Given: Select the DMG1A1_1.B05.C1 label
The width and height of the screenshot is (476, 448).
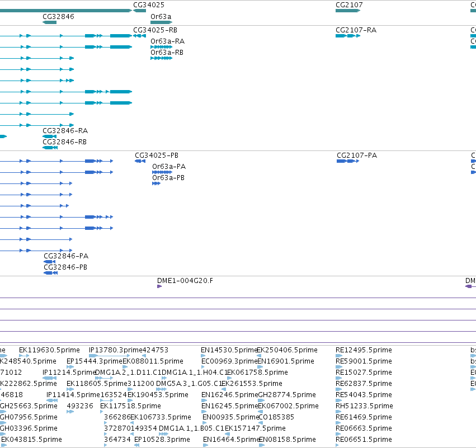Looking at the screenshot, I should (x=191, y=429).
